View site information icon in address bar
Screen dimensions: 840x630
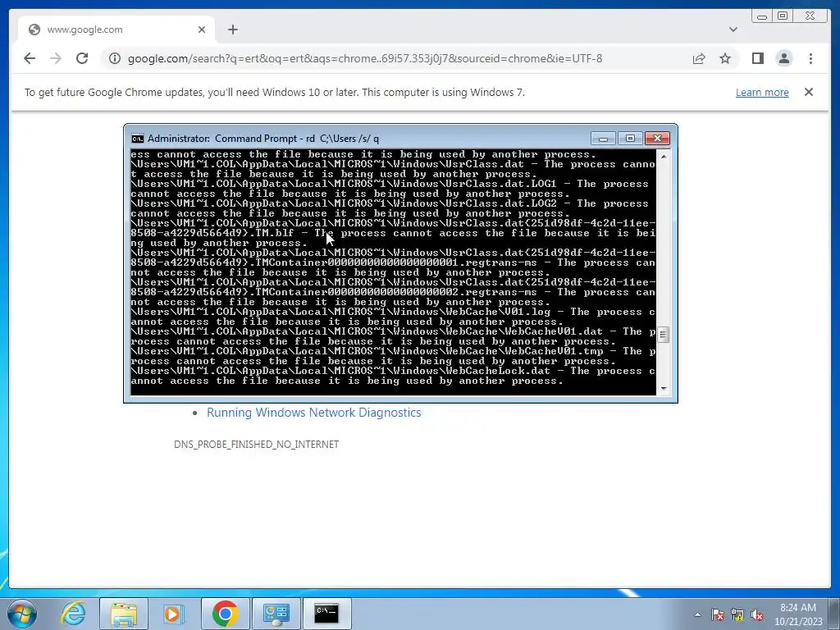(115, 58)
